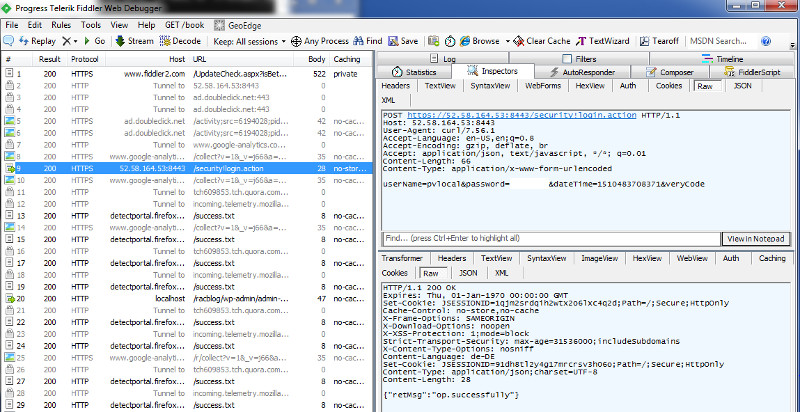Open response Raw inspector tab
The width and height of the screenshot is (800, 412).
pyautogui.click(x=431, y=273)
